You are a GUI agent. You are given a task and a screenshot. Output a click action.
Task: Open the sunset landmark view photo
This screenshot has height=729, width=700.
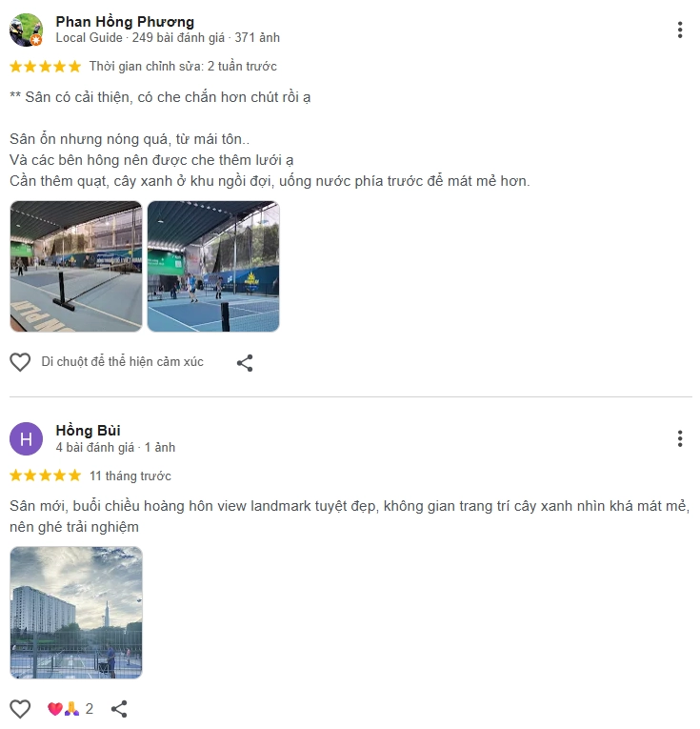pos(75,613)
